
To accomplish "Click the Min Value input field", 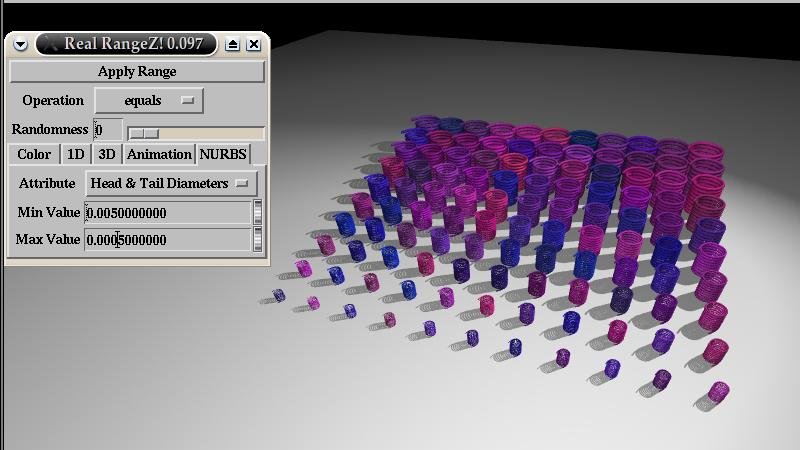I will tap(168, 212).
